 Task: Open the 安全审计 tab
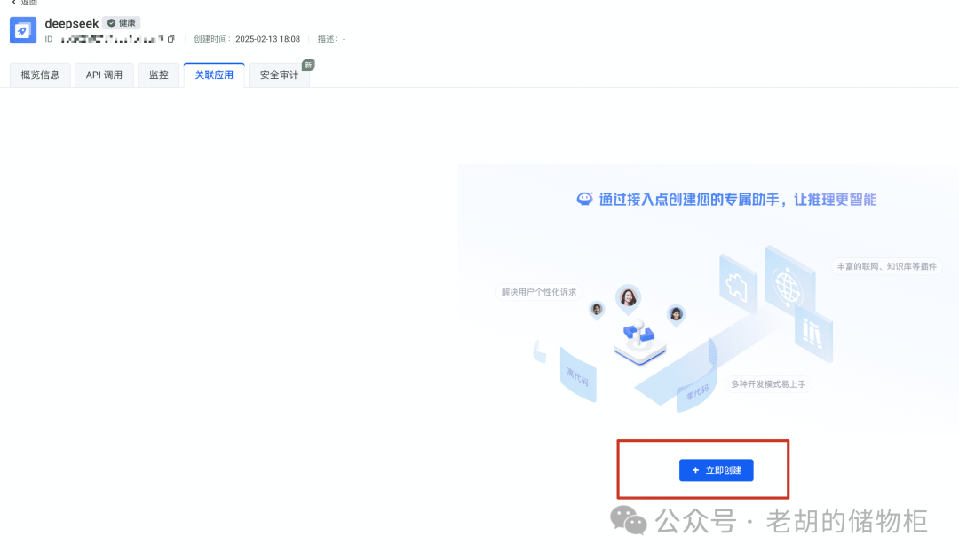pyautogui.click(x=279, y=75)
